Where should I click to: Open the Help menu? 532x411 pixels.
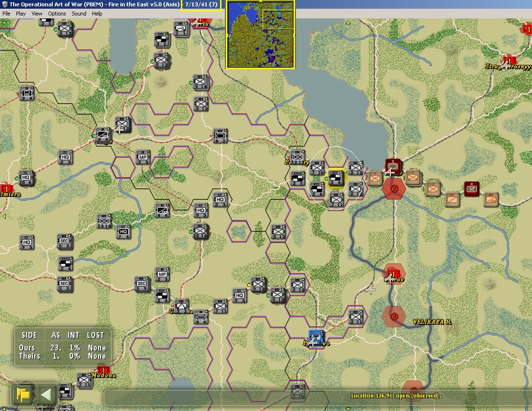(97, 14)
